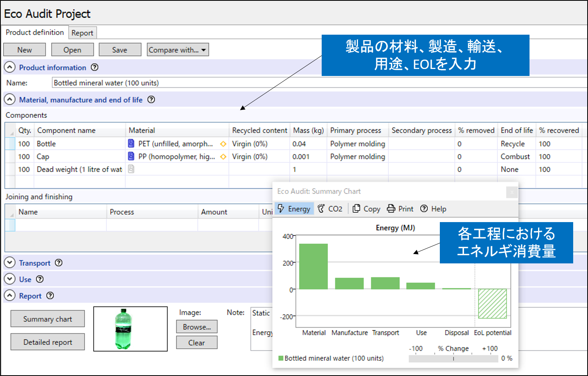Click the Material energy bar in chart

(x=313, y=266)
